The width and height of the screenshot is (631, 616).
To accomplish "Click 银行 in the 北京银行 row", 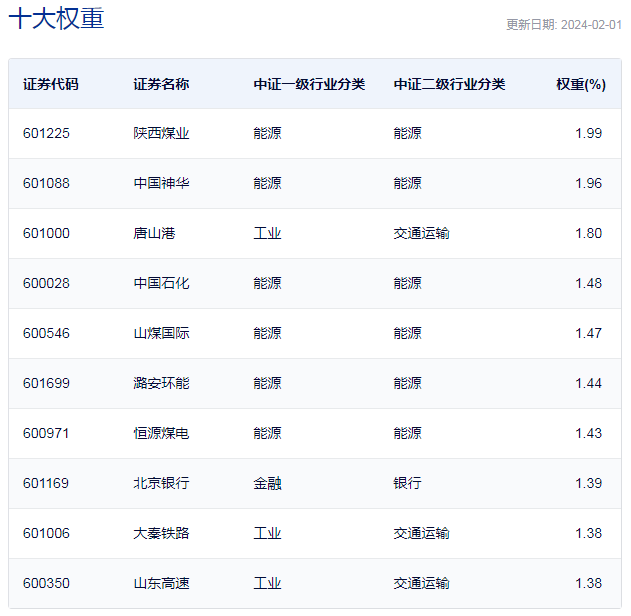I will pyautogui.click(x=407, y=483).
